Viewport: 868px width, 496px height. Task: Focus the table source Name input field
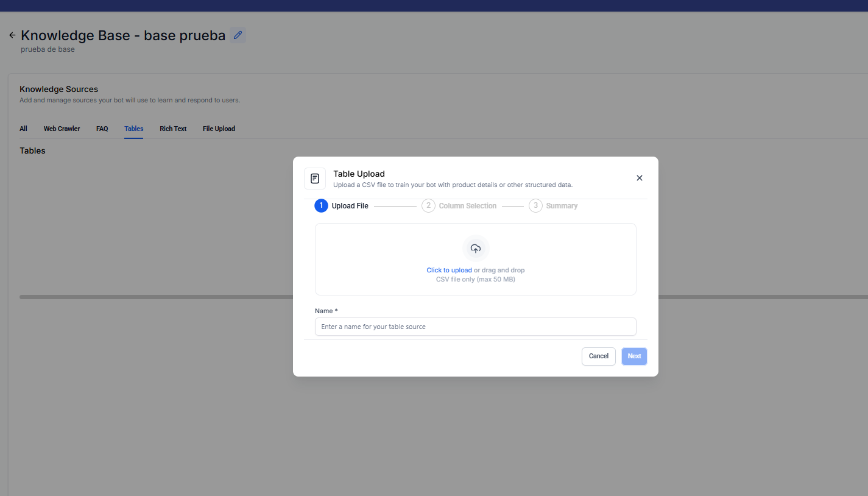pyautogui.click(x=475, y=327)
